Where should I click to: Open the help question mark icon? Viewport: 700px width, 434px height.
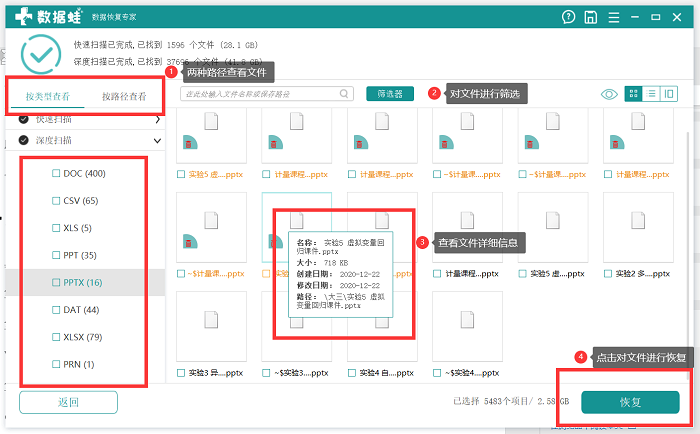click(568, 17)
